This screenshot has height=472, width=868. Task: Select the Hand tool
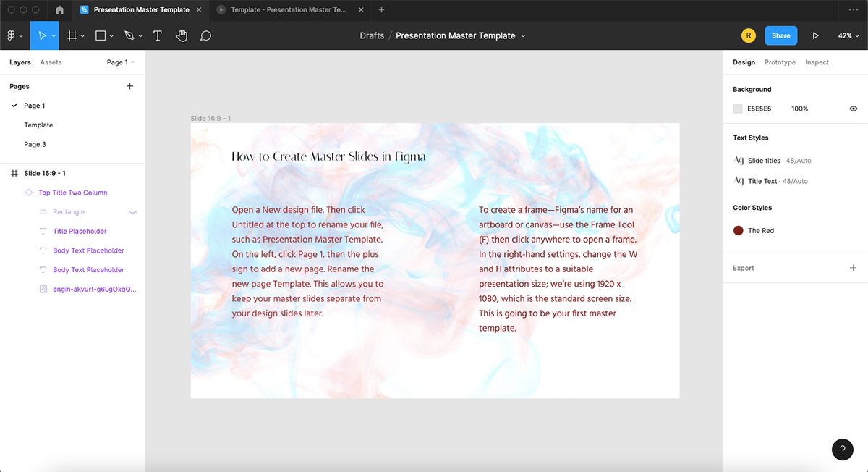[x=182, y=35]
